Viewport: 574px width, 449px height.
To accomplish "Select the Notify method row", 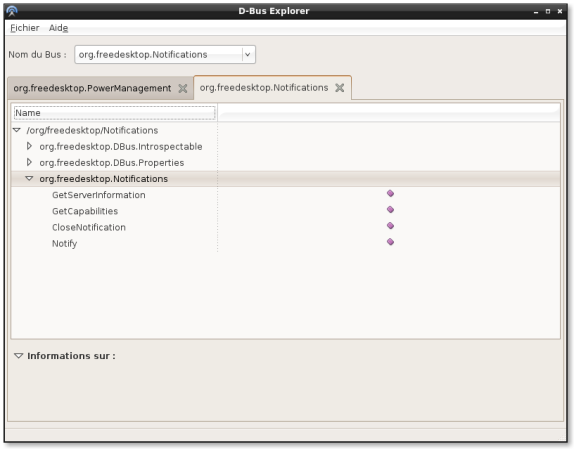I will [286, 243].
